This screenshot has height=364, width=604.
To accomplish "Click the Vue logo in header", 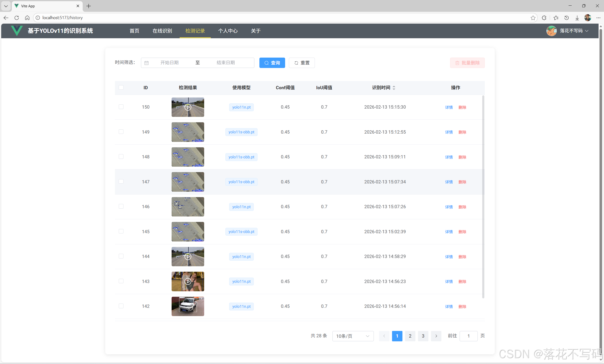I will point(17,31).
